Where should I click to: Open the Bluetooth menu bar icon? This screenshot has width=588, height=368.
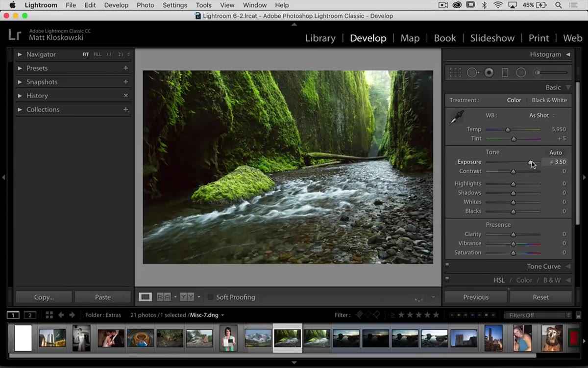pyautogui.click(x=484, y=5)
